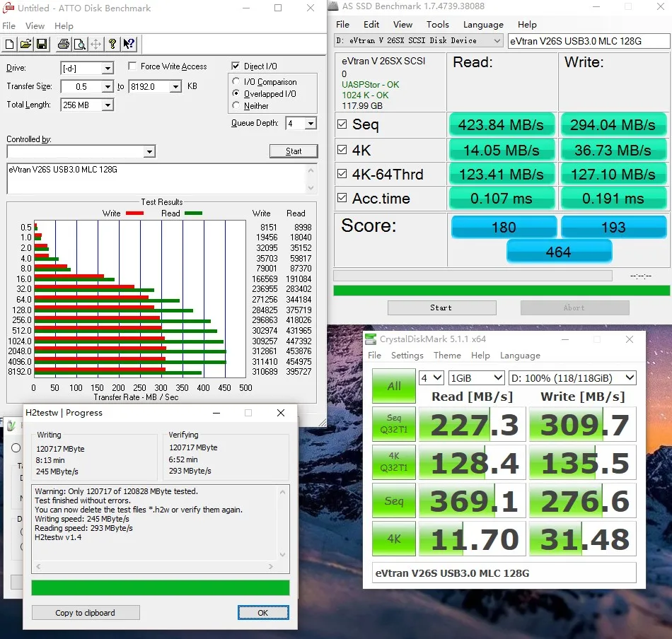Run CrystalDiskMark All tests button

tap(394, 386)
